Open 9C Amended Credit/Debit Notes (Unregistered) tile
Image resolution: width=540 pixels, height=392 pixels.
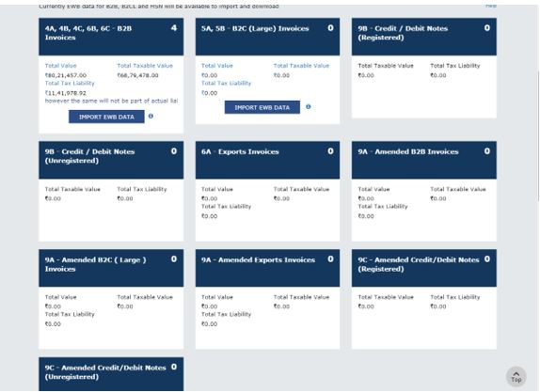111,374
